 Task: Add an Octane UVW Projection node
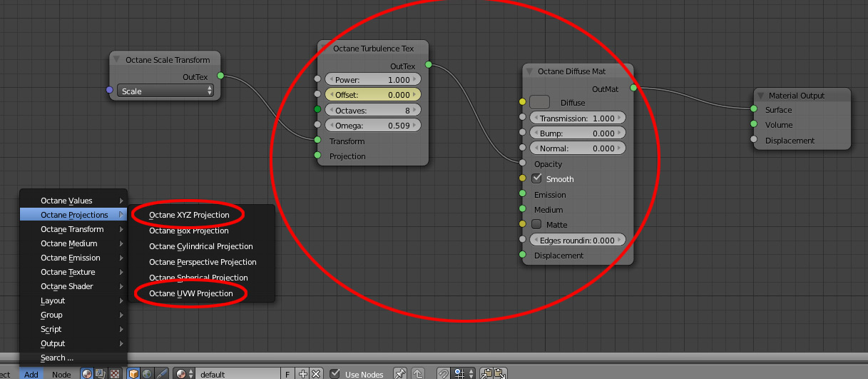[x=201, y=293]
